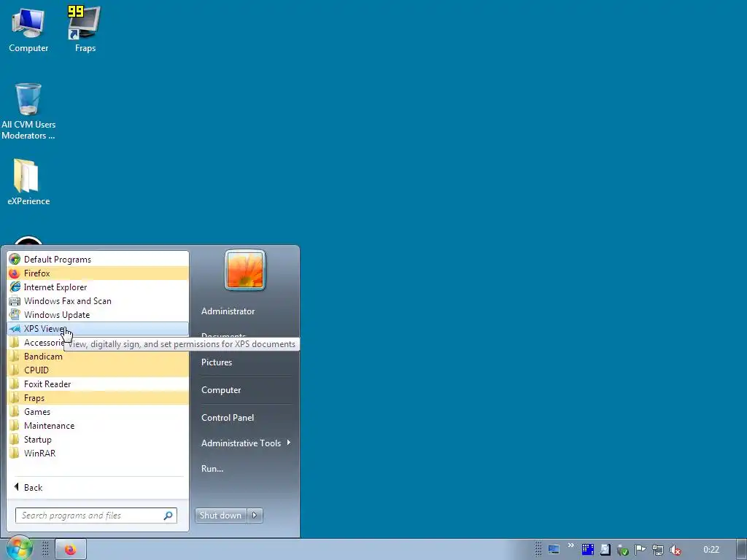The height and width of the screenshot is (560, 747).
Task: Select the All CVM Users recycle bin icon
Action: tap(28, 112)
